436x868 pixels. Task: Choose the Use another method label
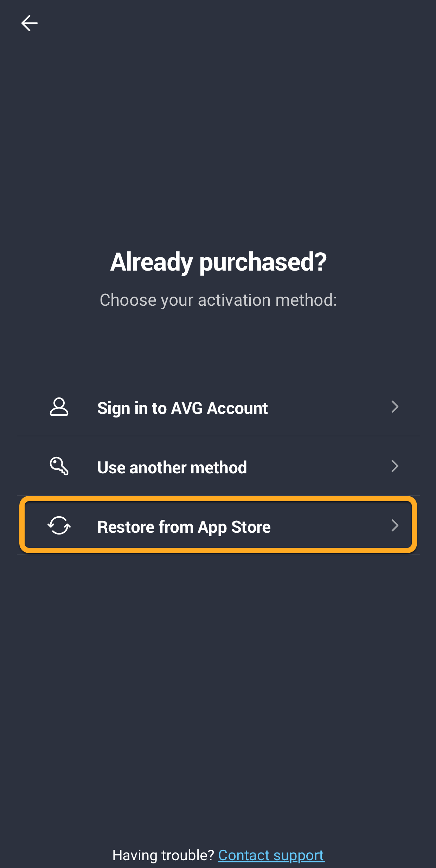click(172, 468)
